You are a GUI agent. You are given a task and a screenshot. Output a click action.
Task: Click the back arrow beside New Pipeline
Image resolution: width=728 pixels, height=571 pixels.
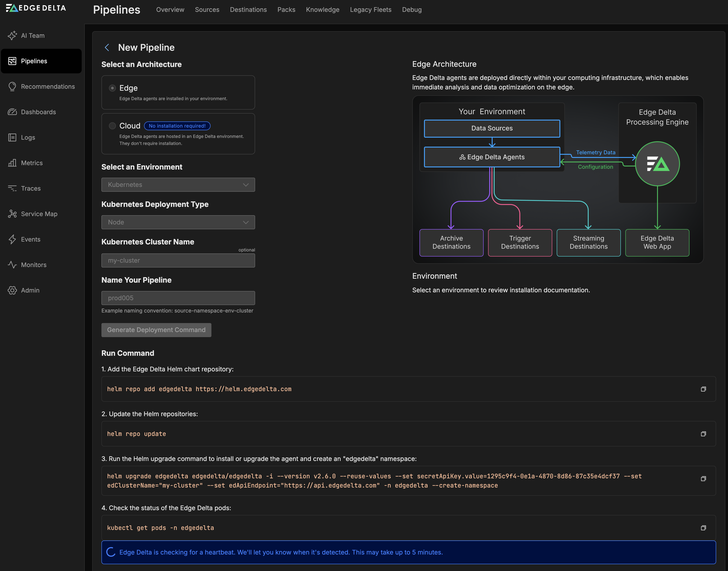click(x=107, y=47)
